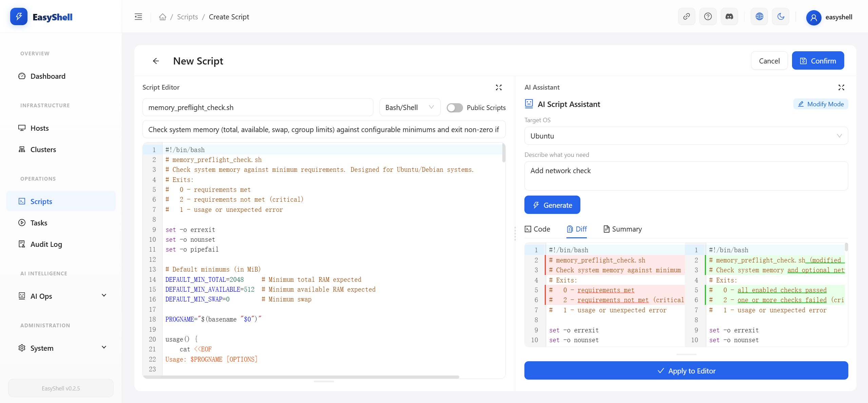Expand the Script Editor to fullscreen
This screenshot has width=868, height=403.
498,87
